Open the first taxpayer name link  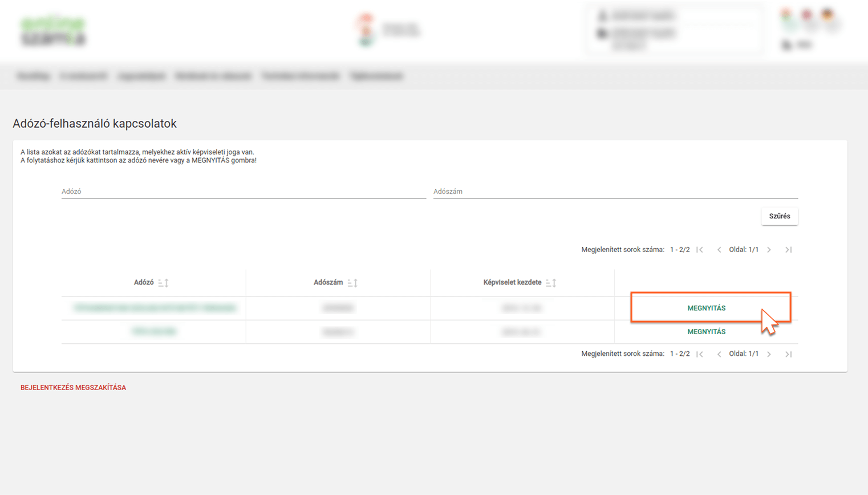tap(155, 308)
